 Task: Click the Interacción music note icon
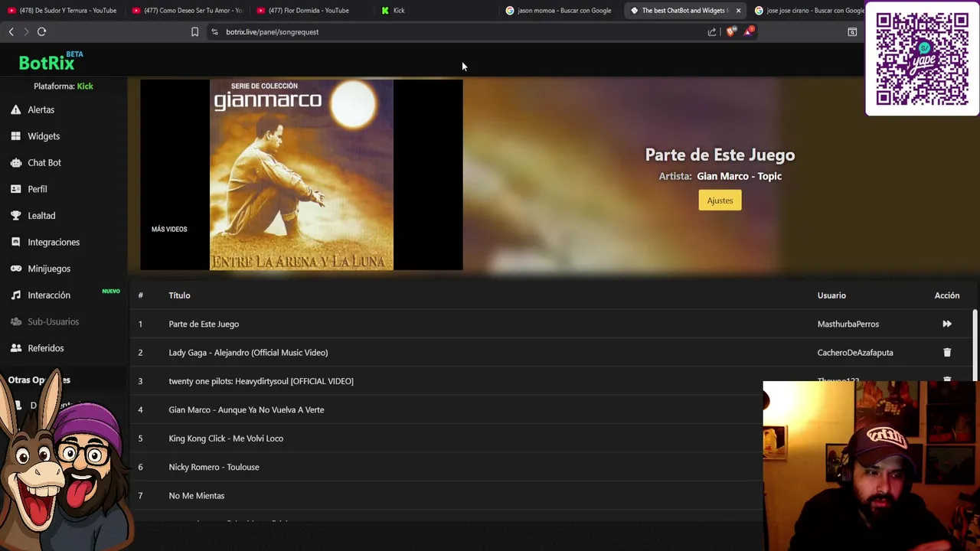[x=15, y=295]
